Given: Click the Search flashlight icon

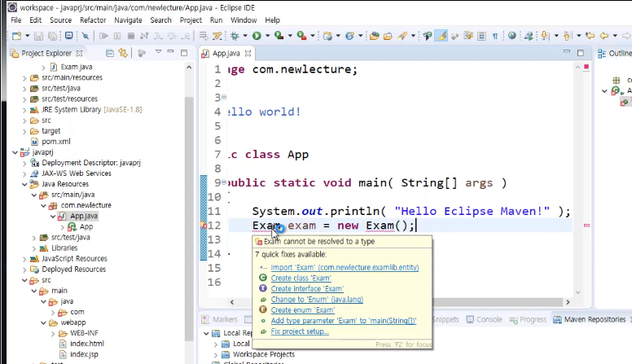Looking at the screenshot, I should coord(402,36).
